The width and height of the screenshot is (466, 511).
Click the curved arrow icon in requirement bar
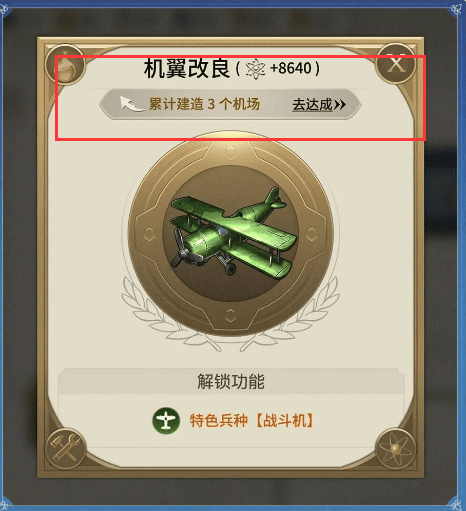131,104
